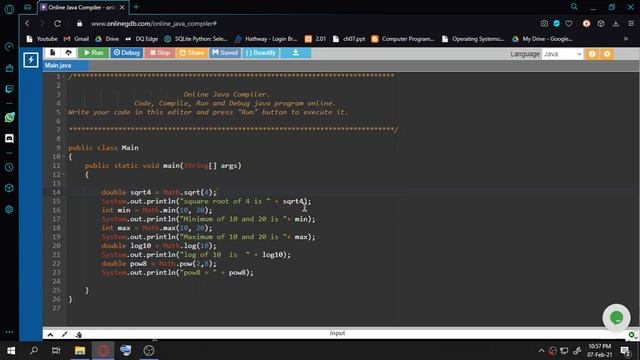View site security via the padlock icon

coord(80,24)
